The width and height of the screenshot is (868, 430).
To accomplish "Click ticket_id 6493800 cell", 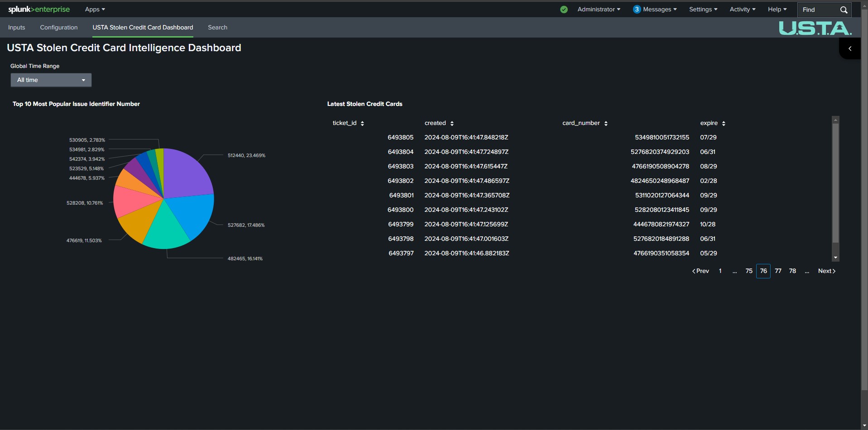I will (400, 210).
